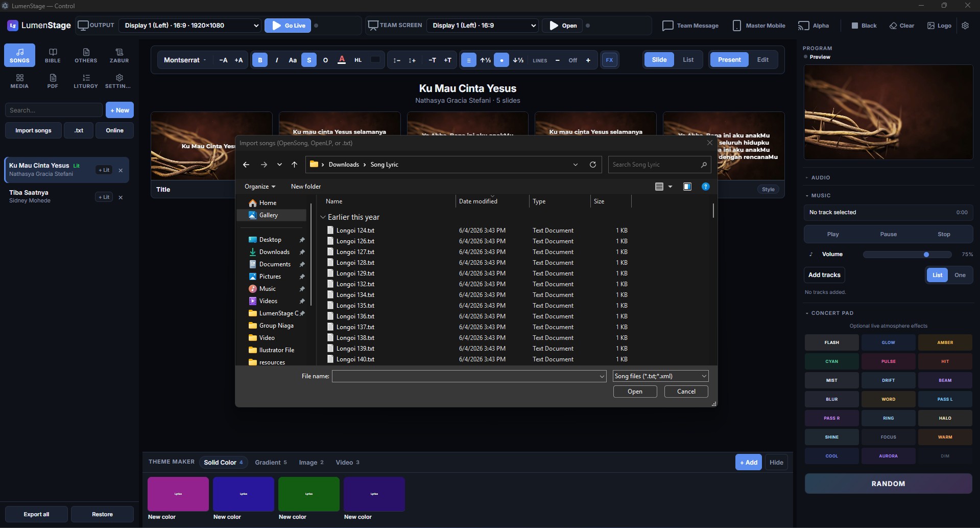The height and width of the screenshot is (528, 980).
Task: Switch to the List view tab
Action: (688, 60)
